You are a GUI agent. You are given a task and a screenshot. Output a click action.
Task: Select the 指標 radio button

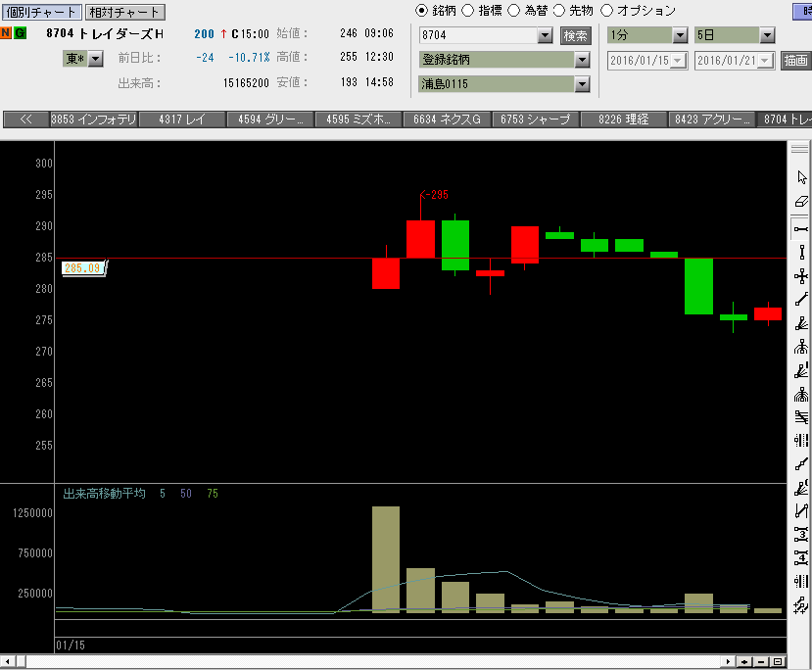[x=467, y=11]
